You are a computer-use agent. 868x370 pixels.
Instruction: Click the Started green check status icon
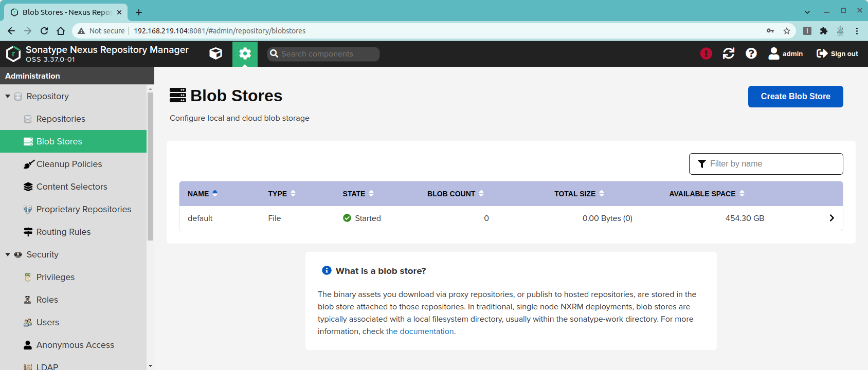click(347, 218)
